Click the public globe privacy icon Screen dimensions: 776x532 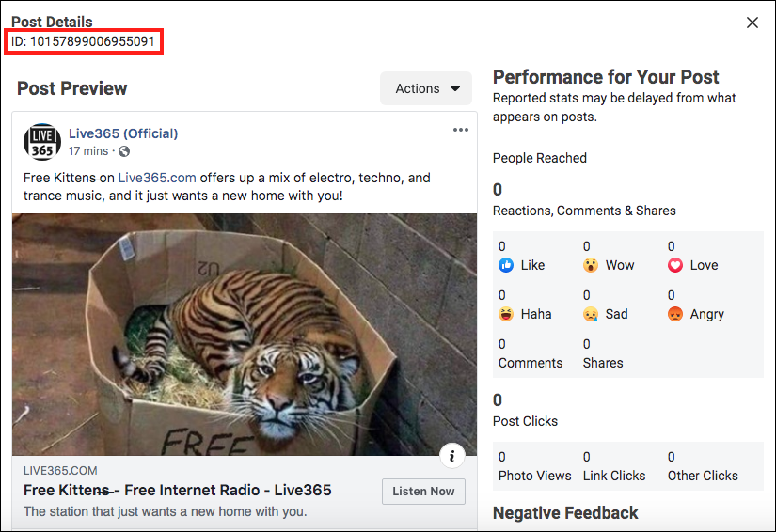[x=124, y=151]
